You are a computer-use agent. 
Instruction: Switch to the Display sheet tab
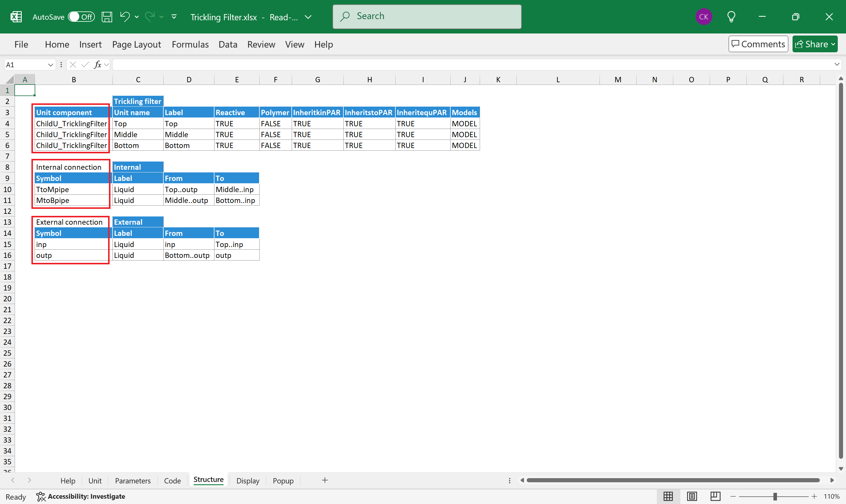click(248, 481)
